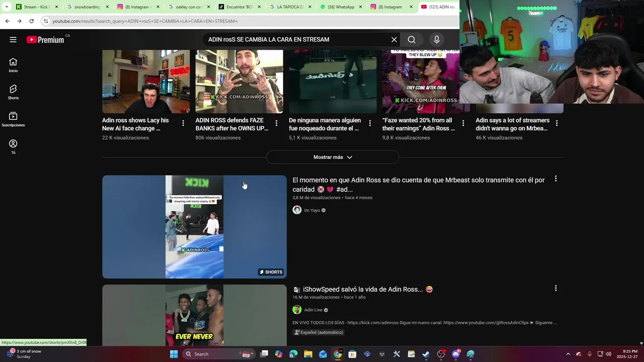Play the iShowSpeed video thumbnail
Screen dimensions: 644x362
tap(194, 315)
